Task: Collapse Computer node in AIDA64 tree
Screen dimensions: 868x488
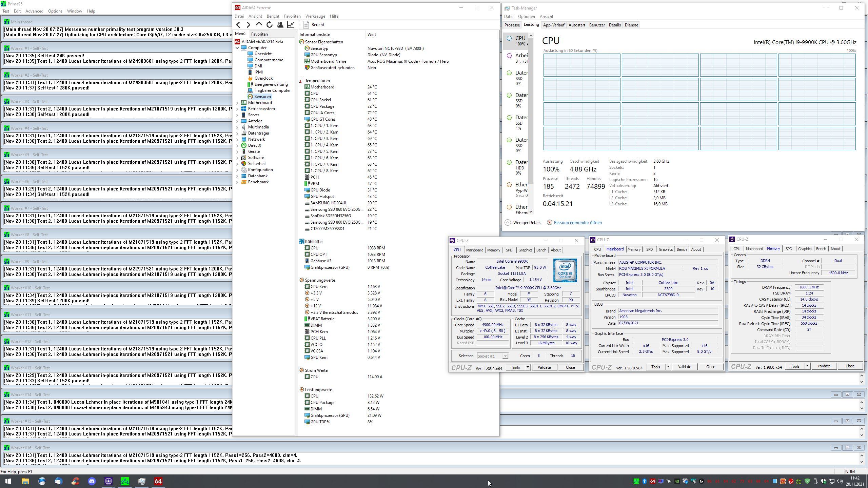Action: coord(237,48)
